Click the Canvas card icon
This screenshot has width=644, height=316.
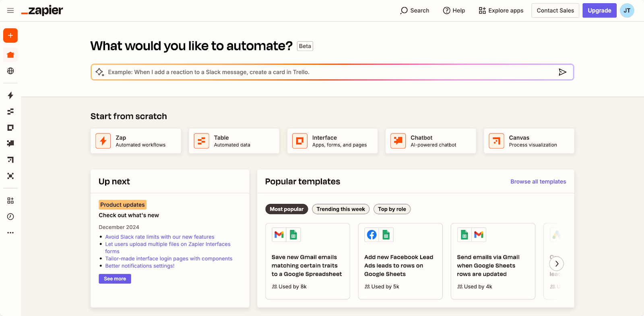496,141
